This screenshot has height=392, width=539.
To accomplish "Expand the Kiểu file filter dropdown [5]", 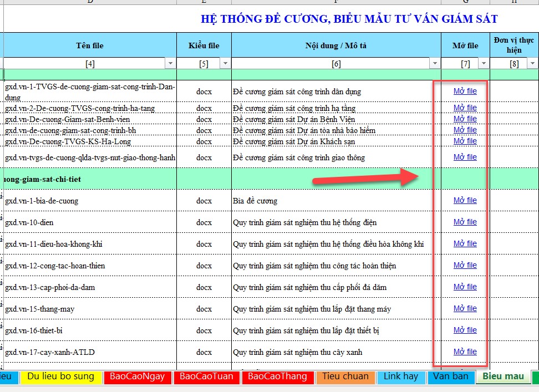I will coord(225,64).
